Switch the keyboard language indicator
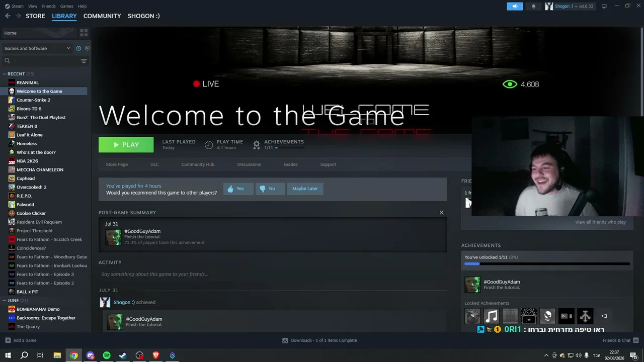Screen dimensions: 644x362 tap(597, 355)
